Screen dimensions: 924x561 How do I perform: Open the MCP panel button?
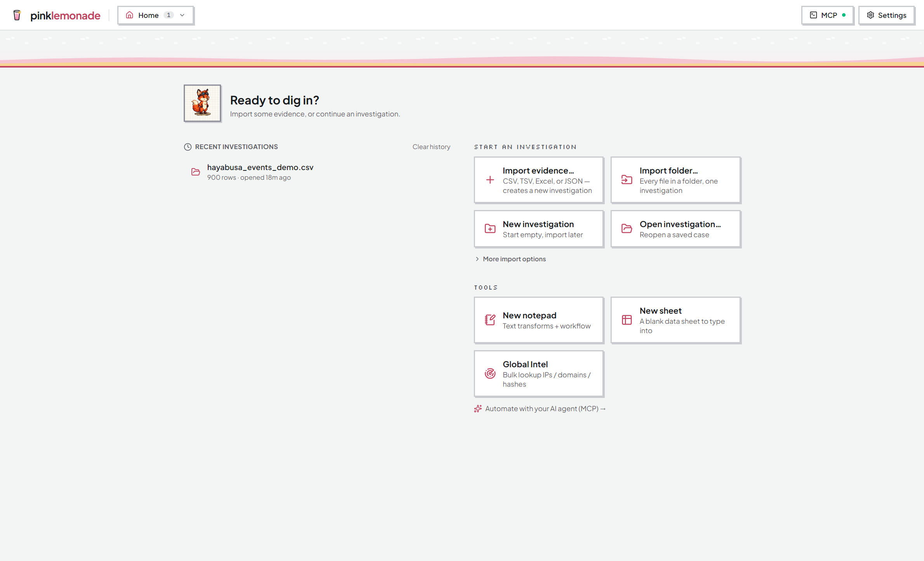point(827,15)
